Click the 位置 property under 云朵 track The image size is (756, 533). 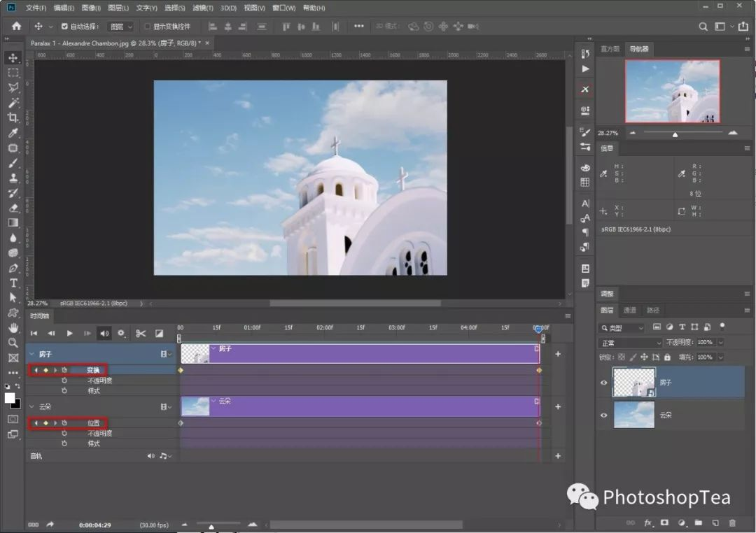point(93,423)
